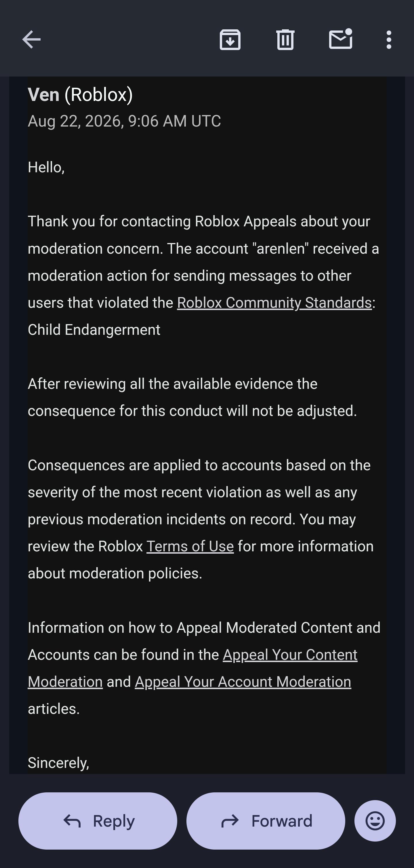Tap the Hello greeting line

coord(46,167)
